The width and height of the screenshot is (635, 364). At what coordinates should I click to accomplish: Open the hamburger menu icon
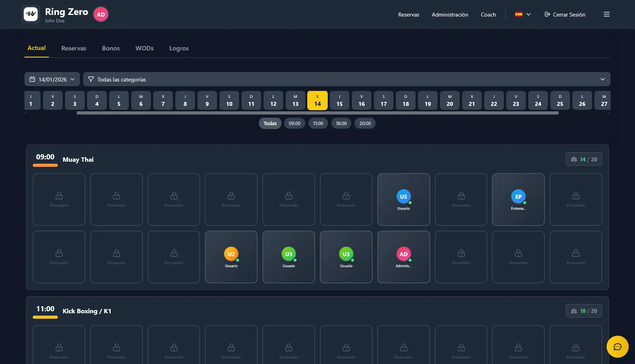[x=606, y=14]
